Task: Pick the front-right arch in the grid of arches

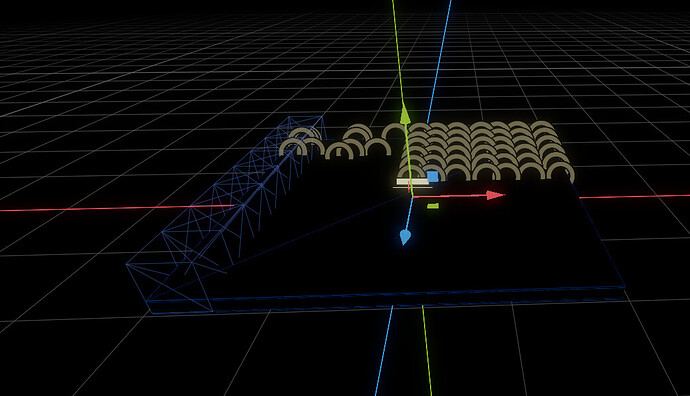Action: (561, 172)
